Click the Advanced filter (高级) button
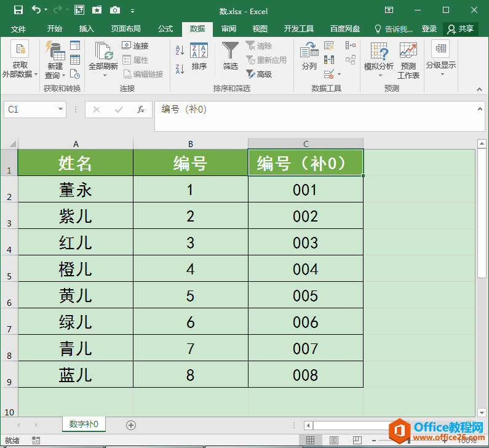The width and height of the screenshot is (489, 448). coord(259,74)
